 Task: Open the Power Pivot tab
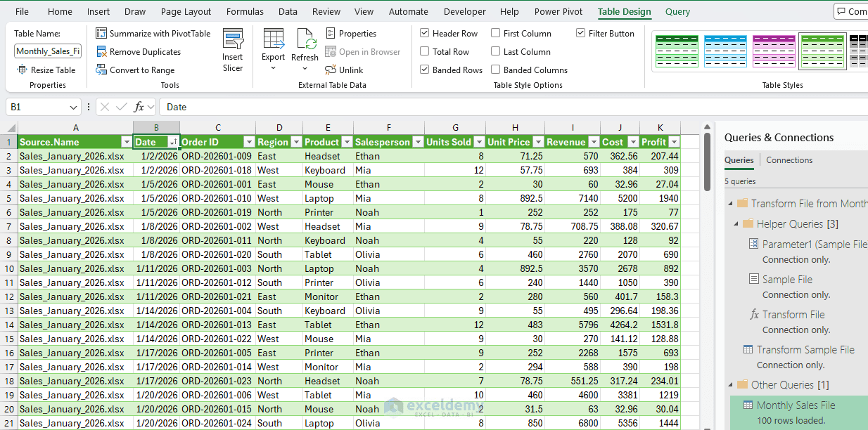tap(559, 11)
